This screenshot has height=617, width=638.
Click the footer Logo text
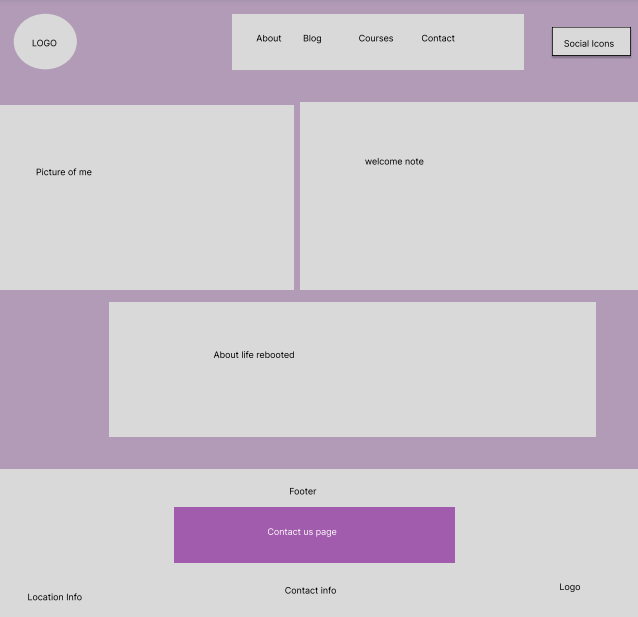[x=569, y=587]
